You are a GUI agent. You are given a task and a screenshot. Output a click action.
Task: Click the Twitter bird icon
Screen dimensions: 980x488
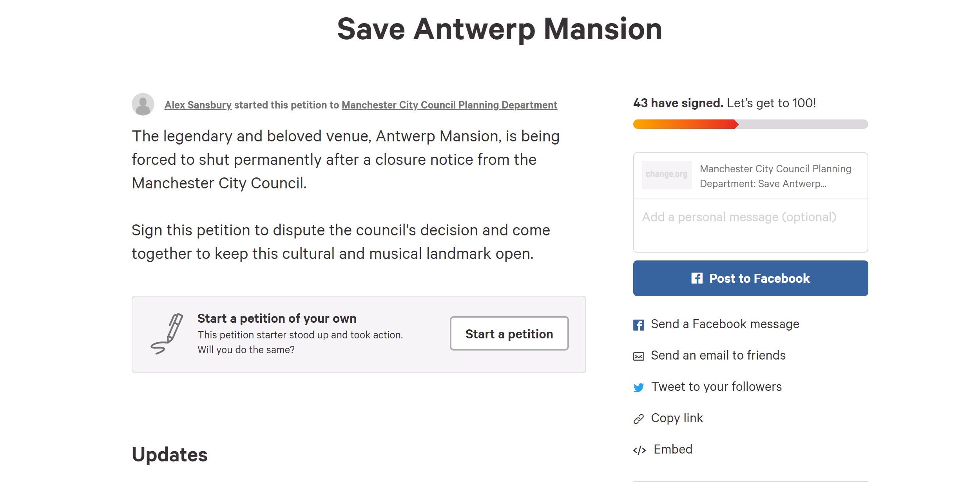point(639,387)
